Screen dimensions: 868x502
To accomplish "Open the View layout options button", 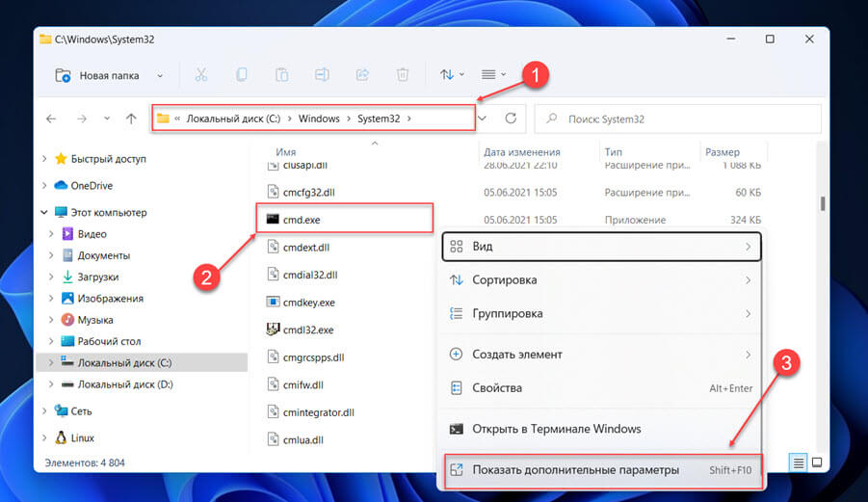I will point(493,75).
